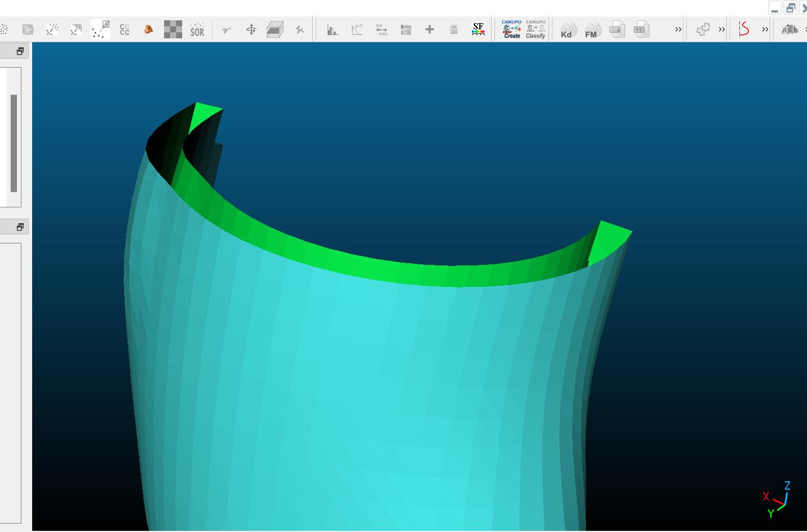
Task: Open the Cross Section box tool
Action: pos(275,29)
